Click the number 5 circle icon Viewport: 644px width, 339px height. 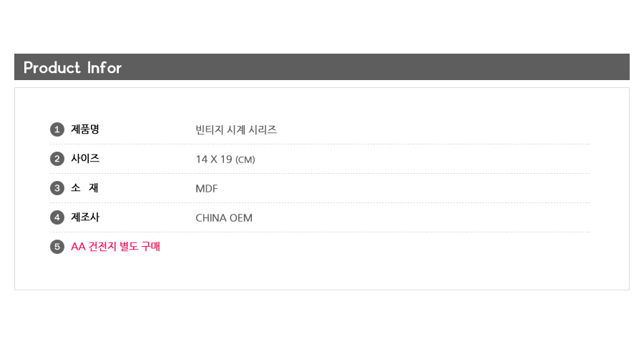coord(57,247)
